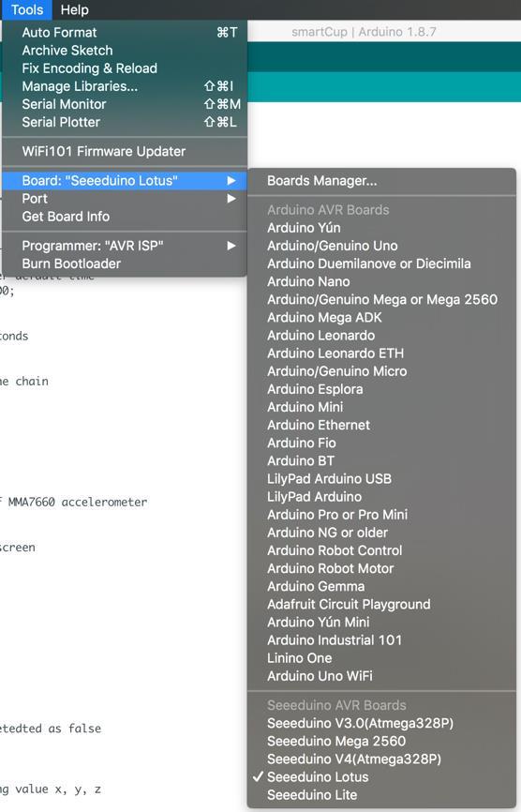Select Burn Bootloader
Image resolution: width=521 pixels, height=812 pixels.
[x=125, y=263]
